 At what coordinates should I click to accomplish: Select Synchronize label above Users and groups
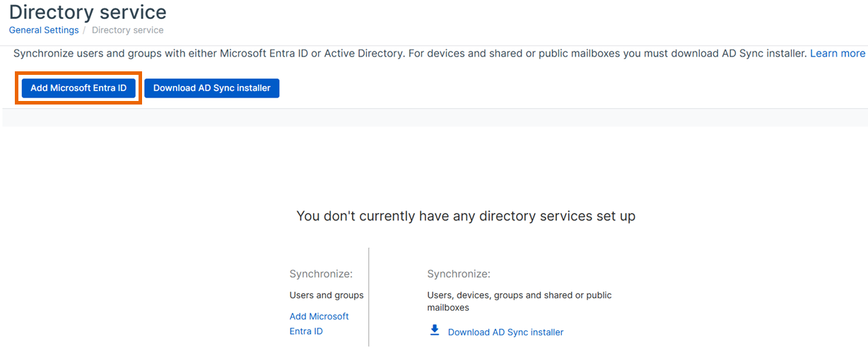tap(320, 274)
